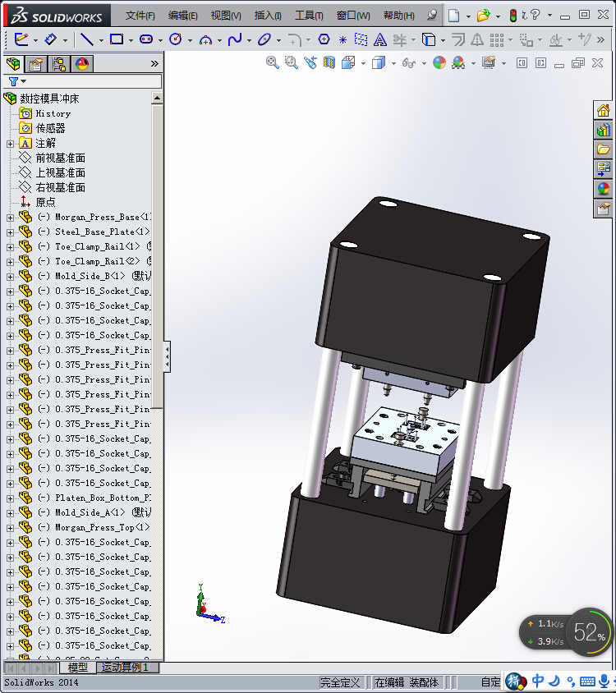Open the Display Style dropdown

(x=393, y=63)
